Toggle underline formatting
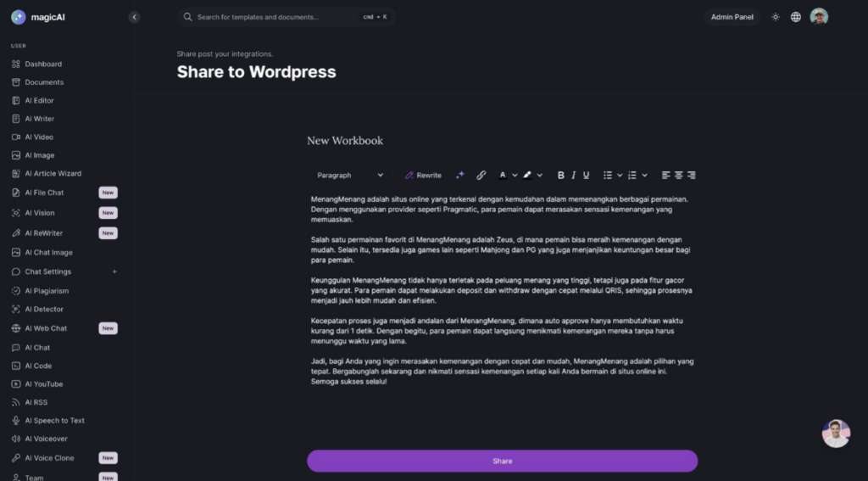868x481 pixels. coord(587,175)
